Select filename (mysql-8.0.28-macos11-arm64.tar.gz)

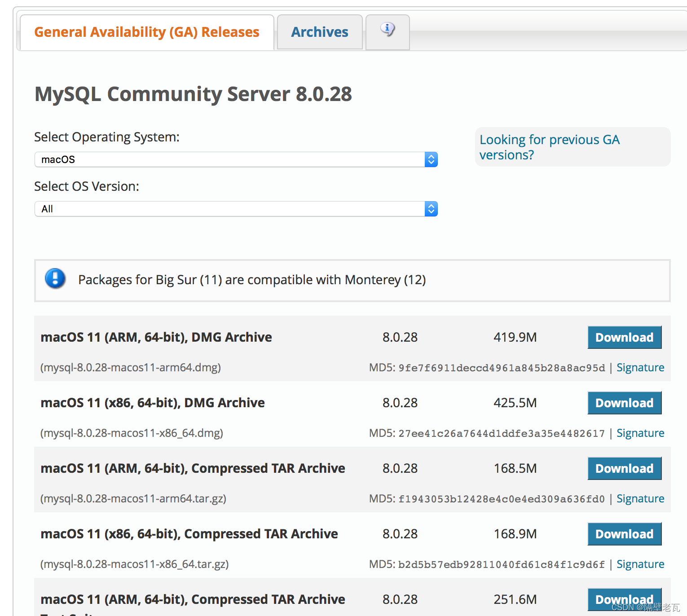click(x=133, y=498)
